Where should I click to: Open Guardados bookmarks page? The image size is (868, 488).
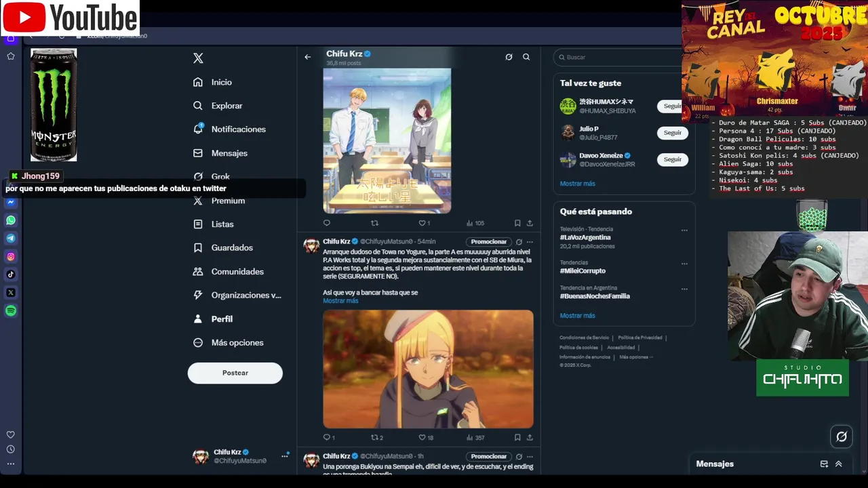coord(223,248)
